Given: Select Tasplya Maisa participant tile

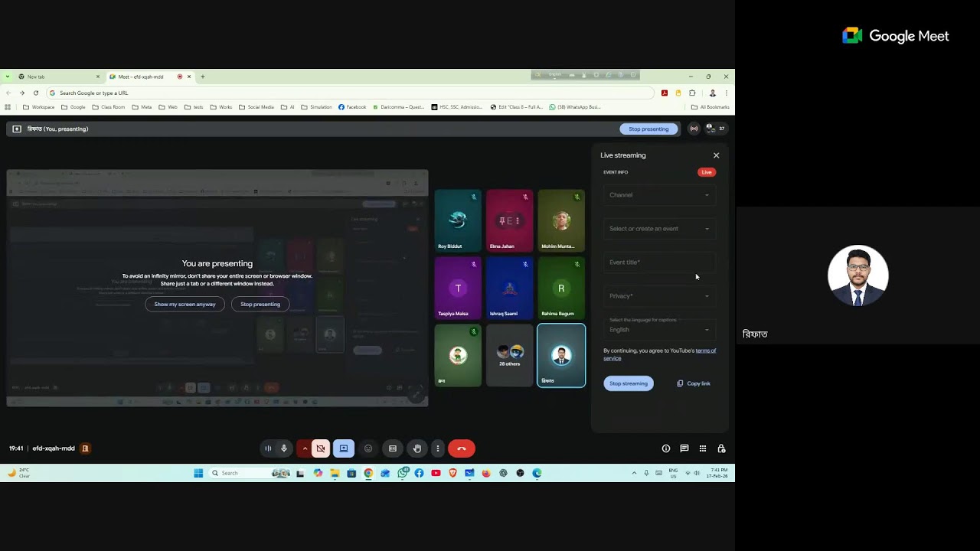Looking at the screenshot, I should coord(458,288).
